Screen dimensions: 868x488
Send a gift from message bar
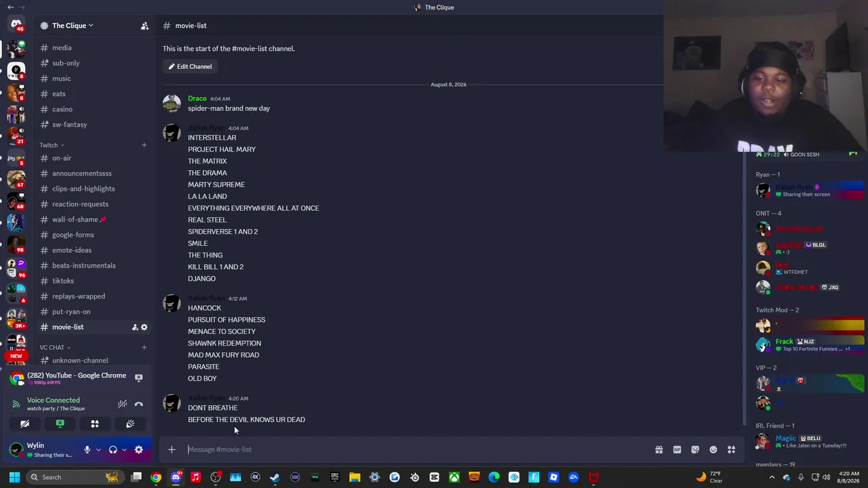659,449
